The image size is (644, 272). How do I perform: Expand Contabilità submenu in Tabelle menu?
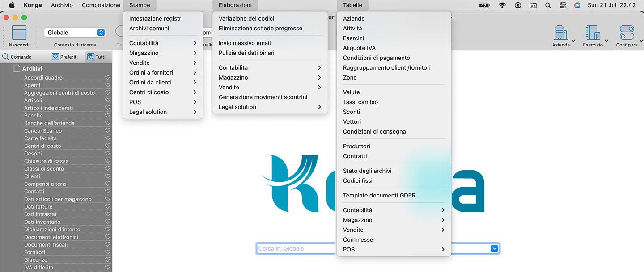pos(394,210)
